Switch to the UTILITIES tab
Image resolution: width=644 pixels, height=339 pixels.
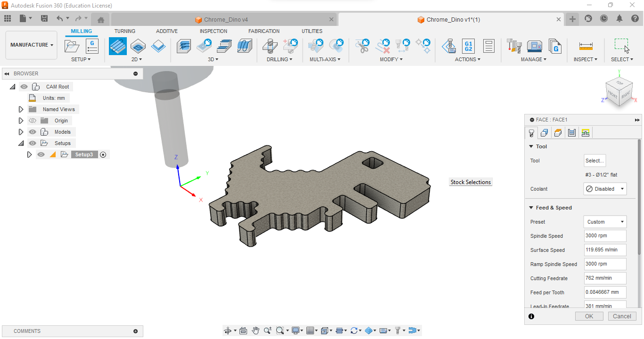pos(312,31)
